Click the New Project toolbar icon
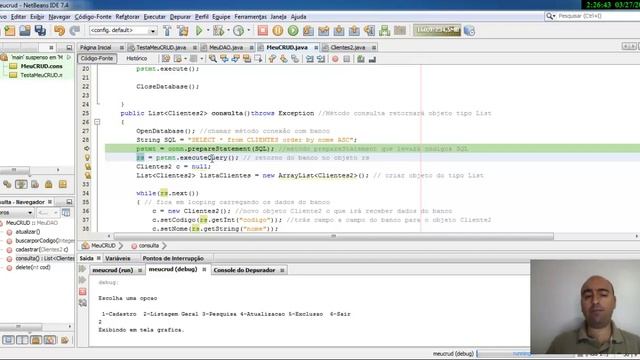This screenshot has width=640, height=360. [x=10, y=31]
